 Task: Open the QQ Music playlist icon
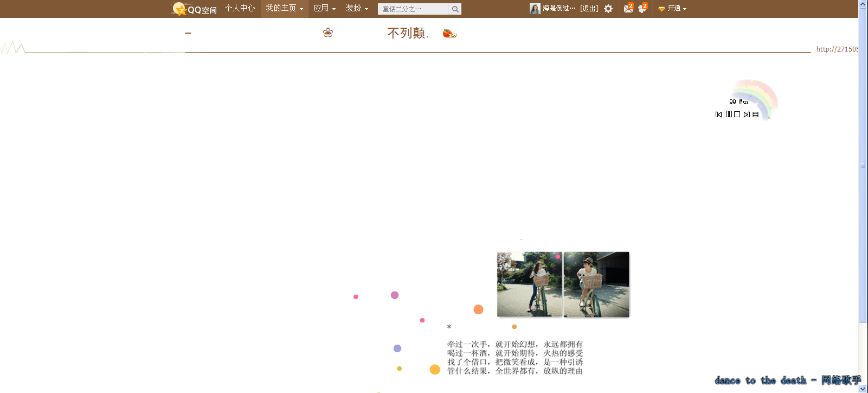(755, 115)
